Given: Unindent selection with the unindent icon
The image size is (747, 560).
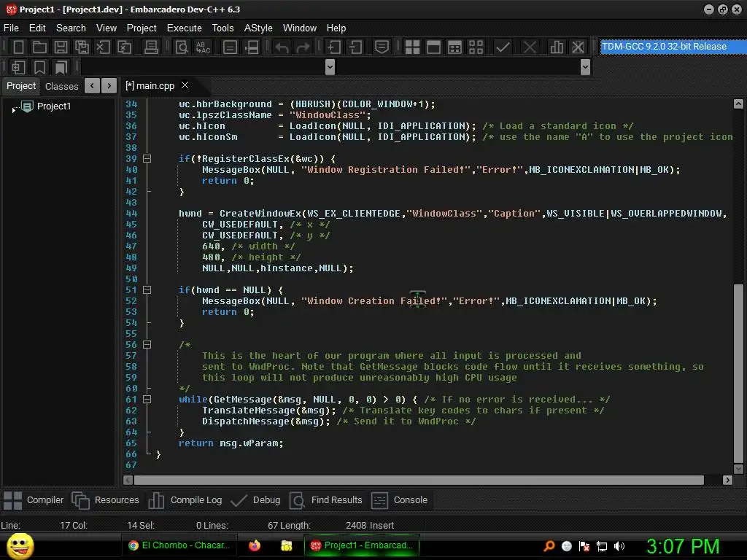Looking at the screenshot, I should (x=355, y=47).
